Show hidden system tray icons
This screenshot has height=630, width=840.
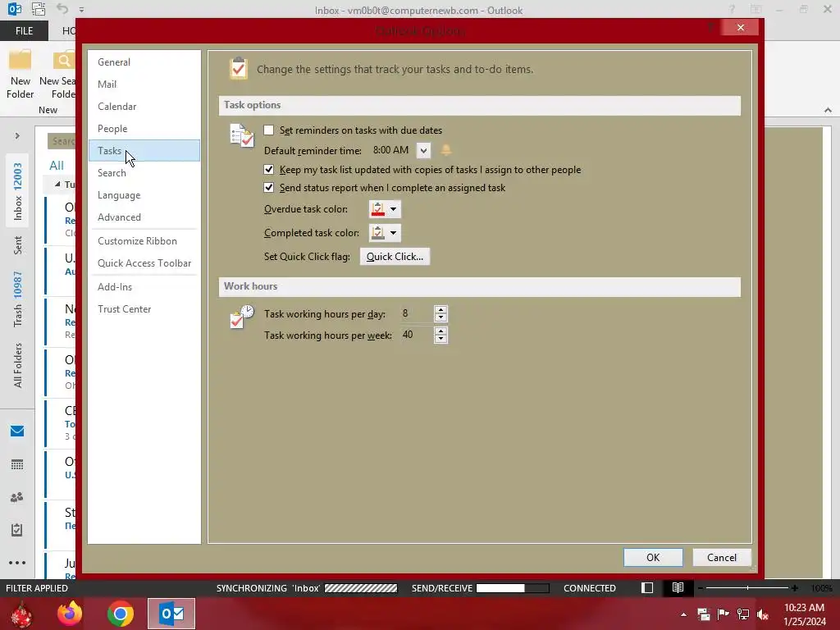coord(683,614)
